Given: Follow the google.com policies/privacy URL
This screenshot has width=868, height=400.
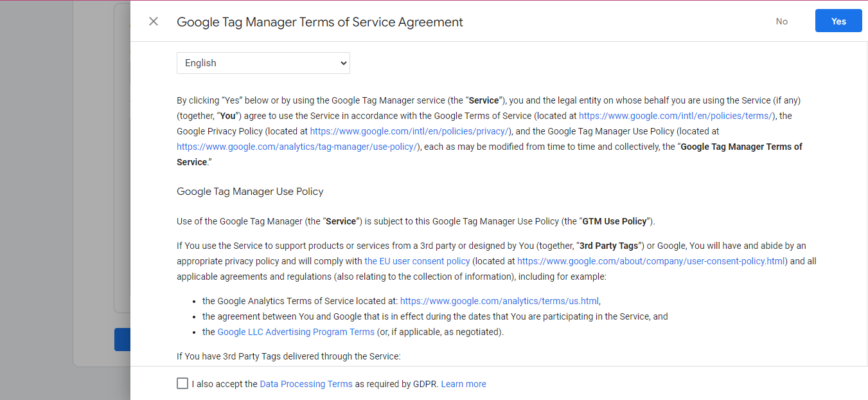Looking at the screenshot, I should click(x=409, y=131).
